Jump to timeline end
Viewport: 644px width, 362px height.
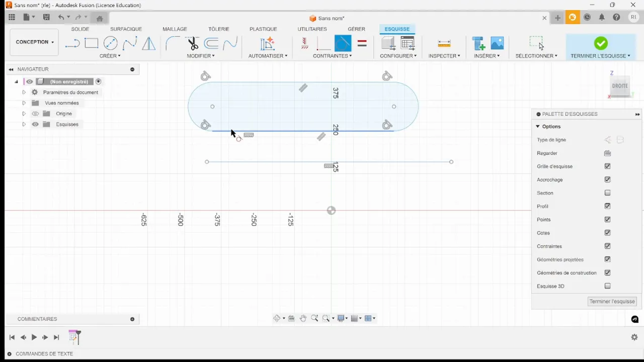point(56,337)
